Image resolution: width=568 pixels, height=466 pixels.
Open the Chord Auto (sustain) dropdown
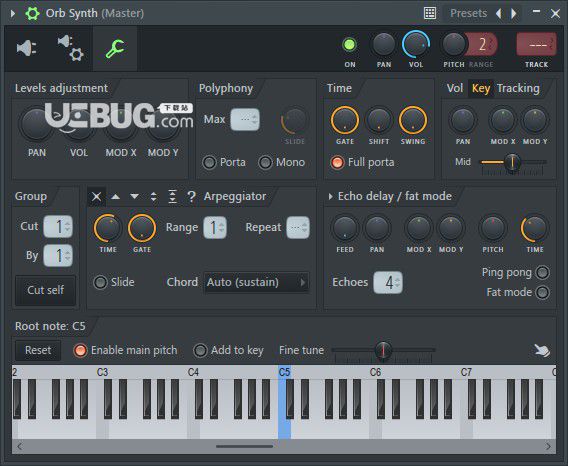[256, 282]
